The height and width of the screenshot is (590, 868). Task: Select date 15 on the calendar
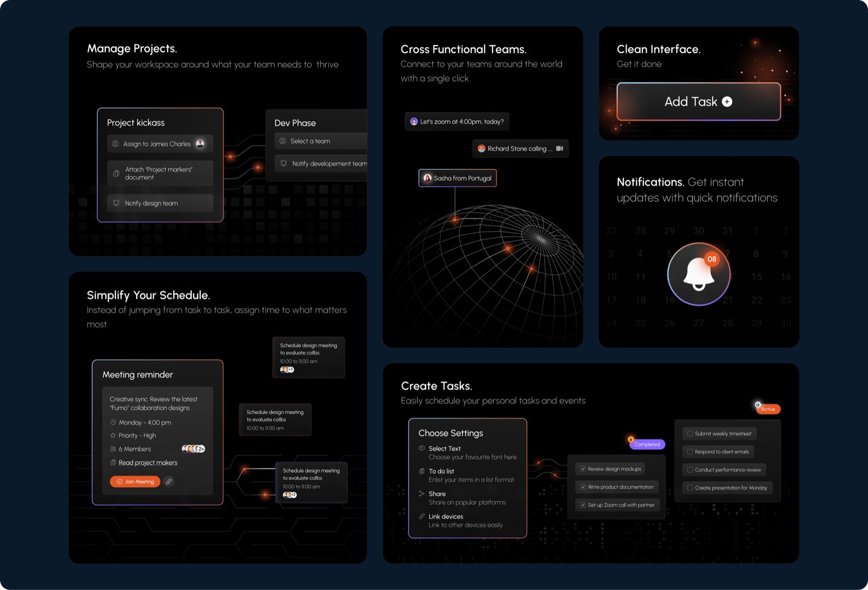(756, 277)
